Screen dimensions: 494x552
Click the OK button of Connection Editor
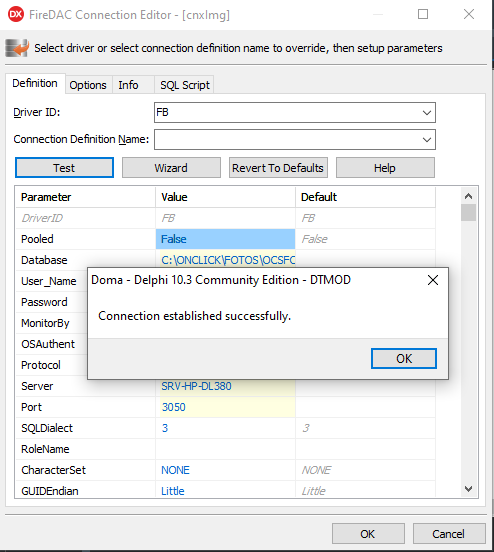point(368,534)
